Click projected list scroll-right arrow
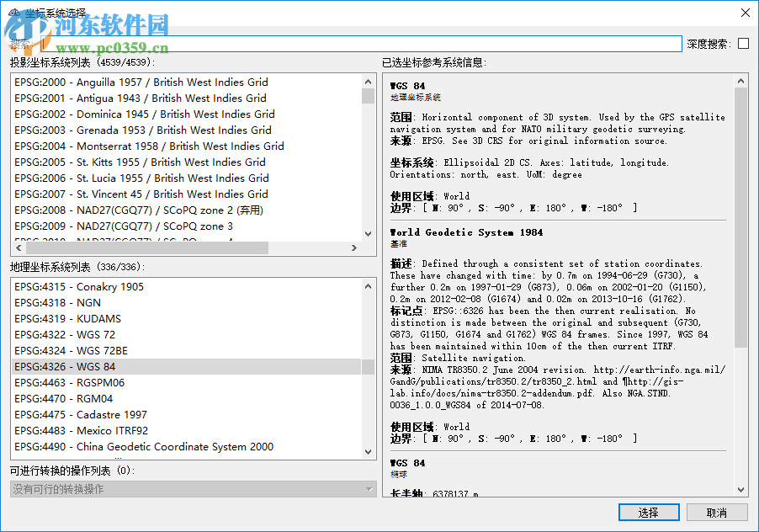759x532 pixels. coord(354,247)
